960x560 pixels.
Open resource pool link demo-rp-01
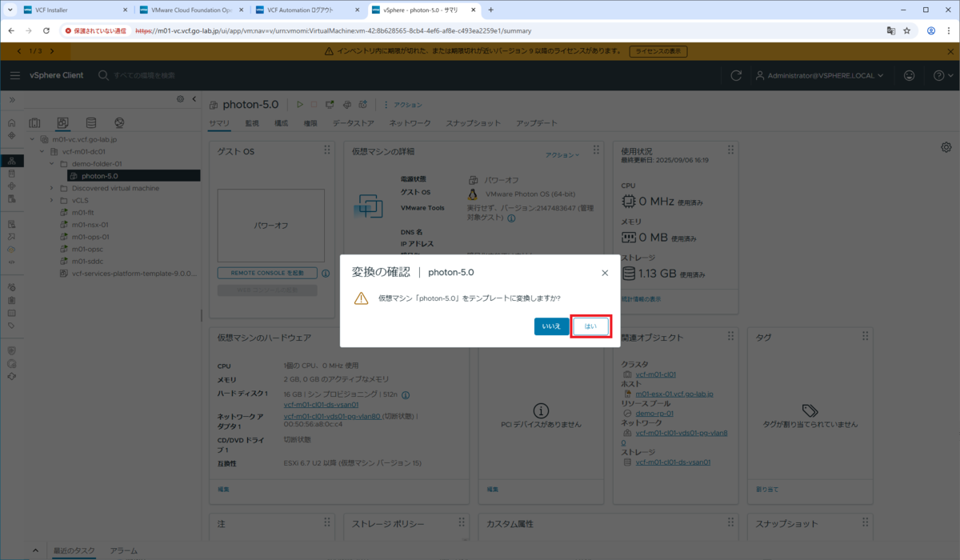coord(654,414)
